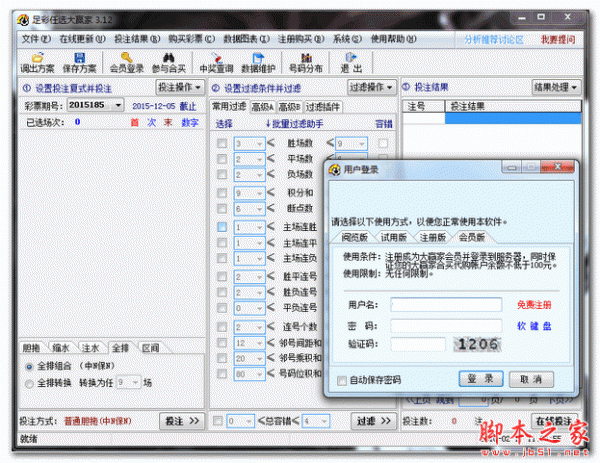Switch to 高级A filter tab
600x463 pixels.
tap(262, 107)
